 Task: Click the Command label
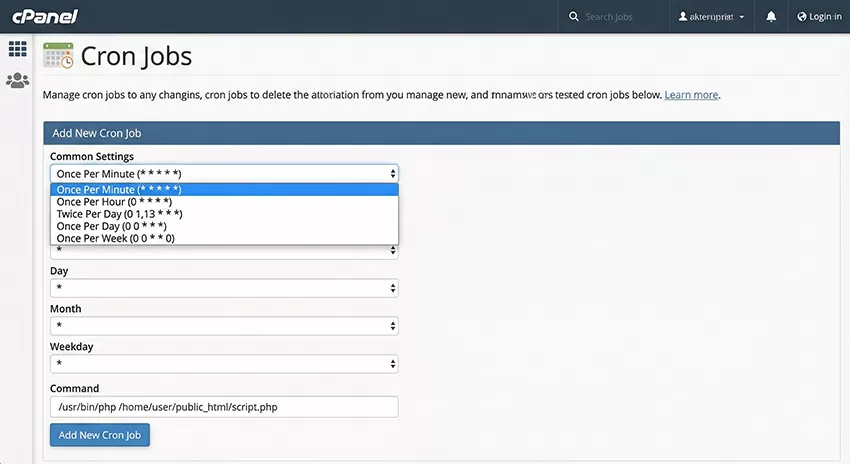74,389
